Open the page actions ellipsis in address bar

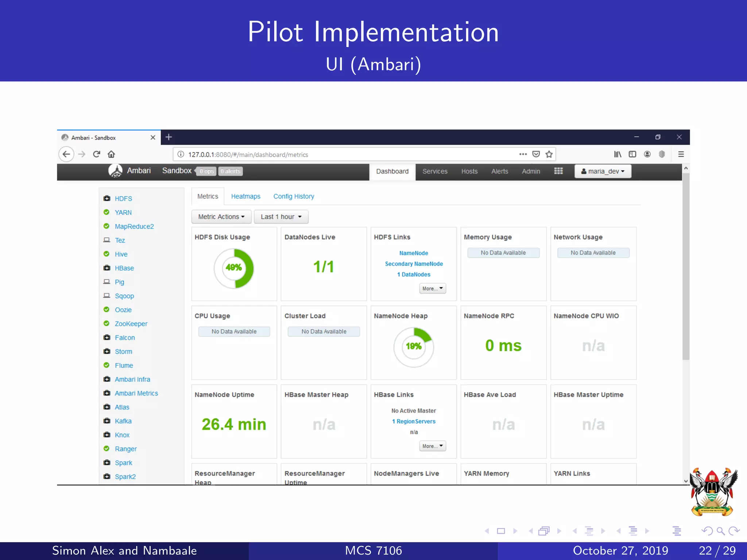pyautogui.click(x=523, y=154)
